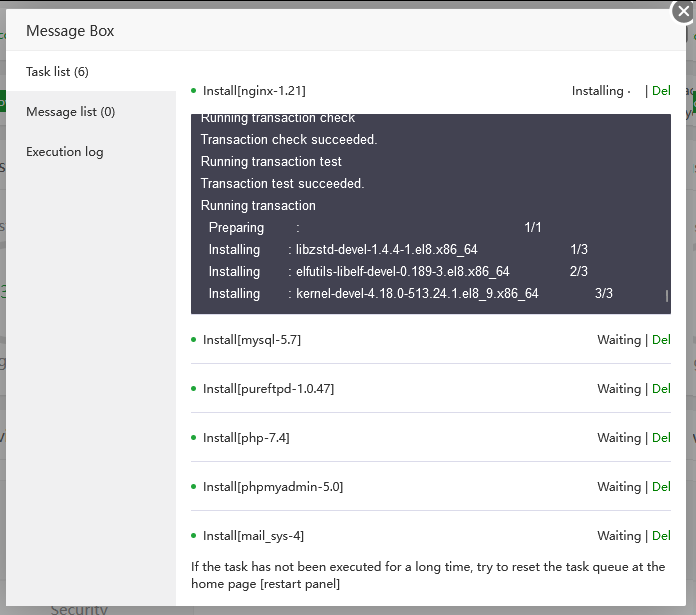Viewport: 696px width, 615px height.
Task: Click the install log scrollbar handle
Action: pyautogui.click(x=667, y=296)
